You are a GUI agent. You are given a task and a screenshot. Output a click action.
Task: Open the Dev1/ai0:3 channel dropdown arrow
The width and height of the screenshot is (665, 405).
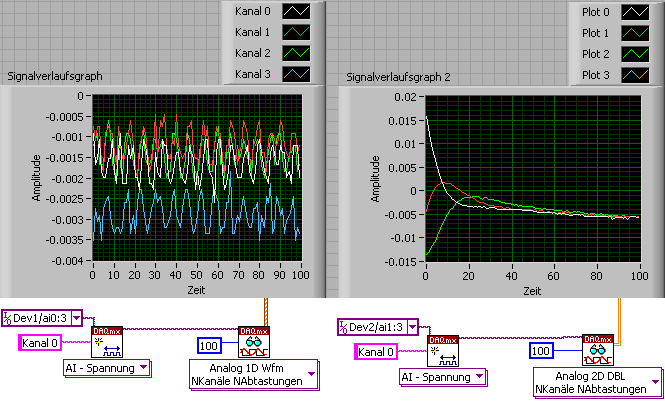click(x=76, y=318)
